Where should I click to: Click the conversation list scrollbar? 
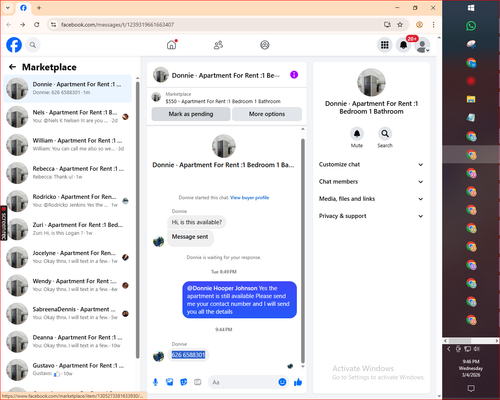(x=137, y=220)
